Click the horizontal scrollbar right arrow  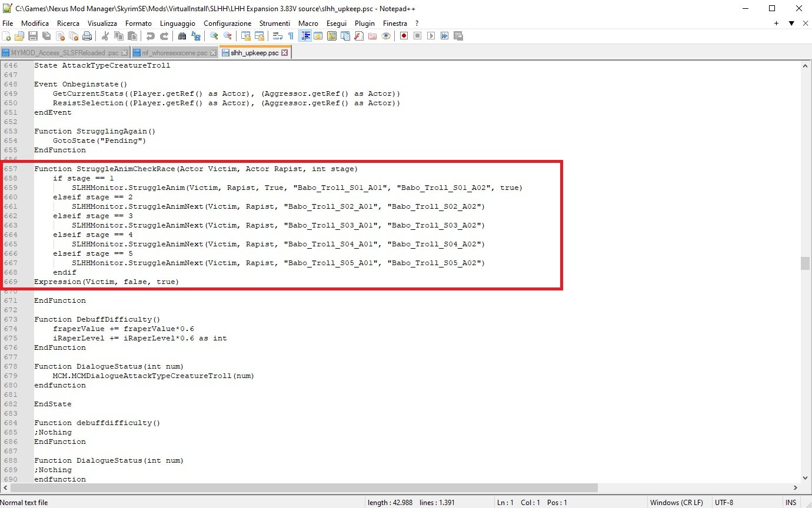796,487
